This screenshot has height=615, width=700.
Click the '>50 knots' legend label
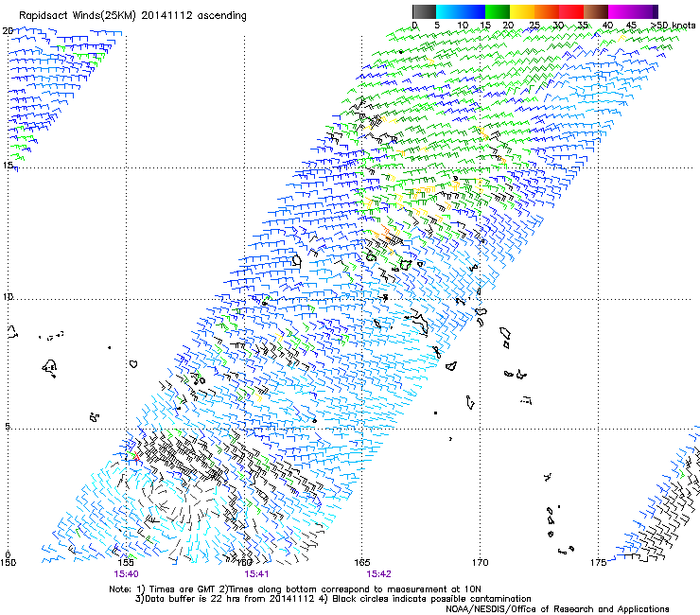pyautogui.click(x=673, y=26)
